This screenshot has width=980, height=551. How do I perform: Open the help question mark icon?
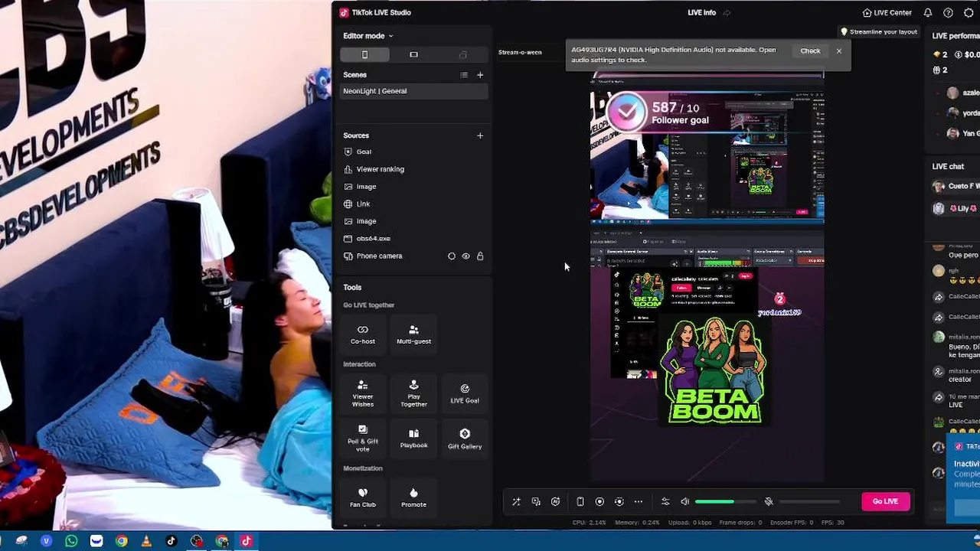pos(948,13)
